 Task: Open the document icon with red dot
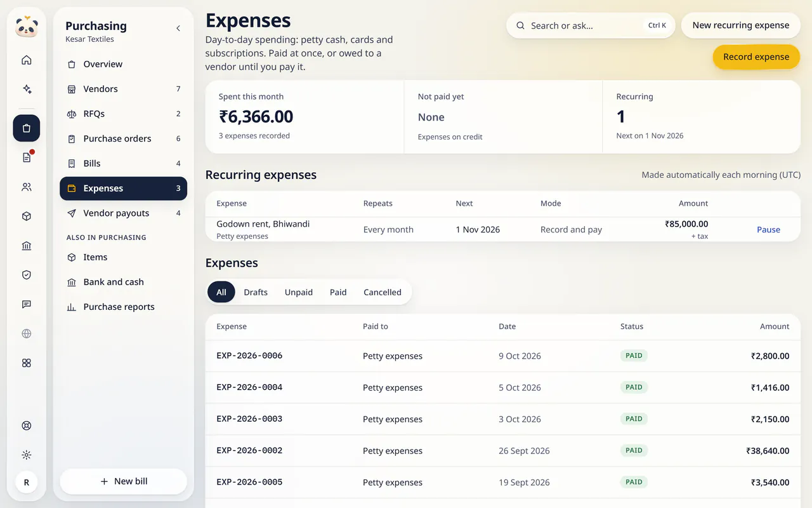click(x=27, y=157)
